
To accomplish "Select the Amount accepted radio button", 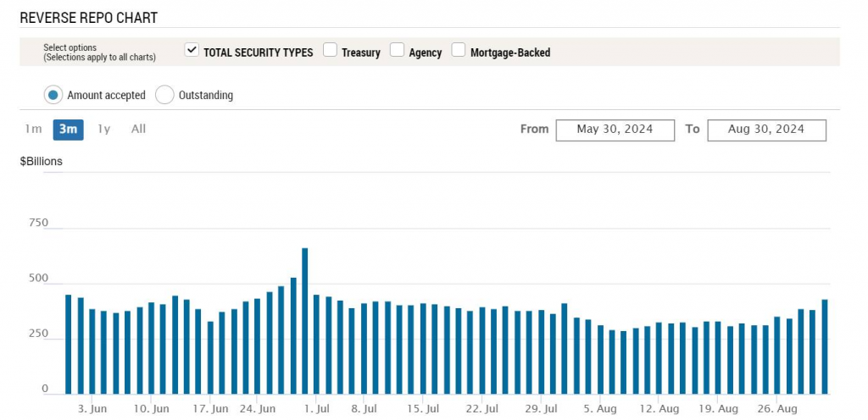I will (x=53, y=95).
